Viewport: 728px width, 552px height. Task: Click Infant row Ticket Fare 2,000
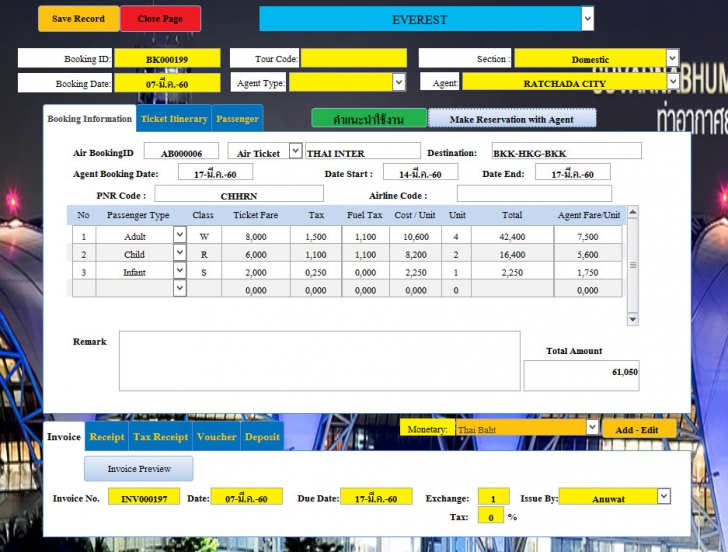click(x=256, y=272)
